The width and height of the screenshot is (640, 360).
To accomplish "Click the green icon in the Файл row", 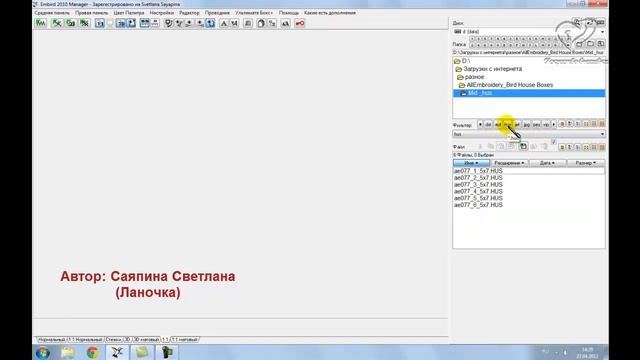I will [x=523, y=146].
